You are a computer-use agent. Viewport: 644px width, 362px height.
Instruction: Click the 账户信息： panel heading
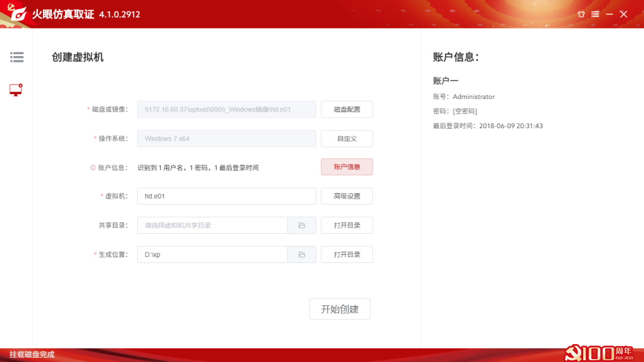click(456, 57)
